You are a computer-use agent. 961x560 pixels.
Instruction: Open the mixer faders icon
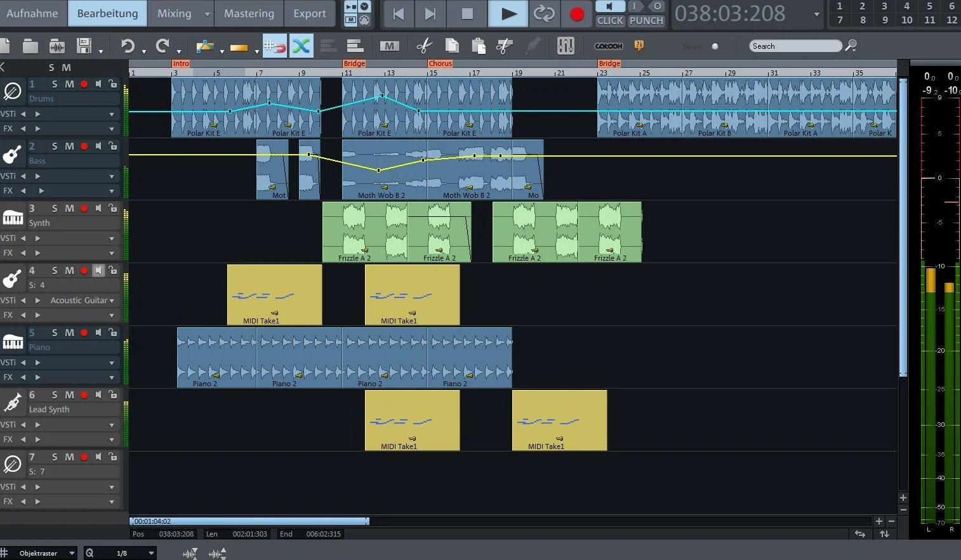566,46
